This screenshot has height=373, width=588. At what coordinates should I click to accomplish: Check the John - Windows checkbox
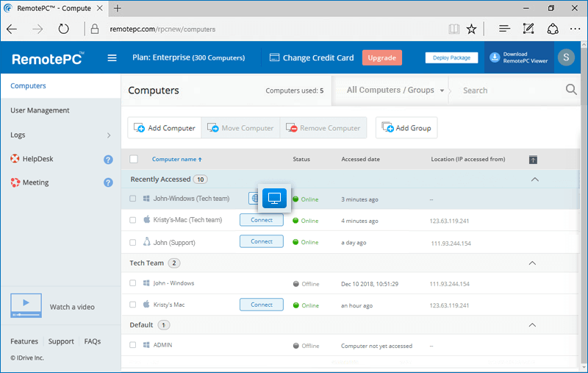pos(133,283)
